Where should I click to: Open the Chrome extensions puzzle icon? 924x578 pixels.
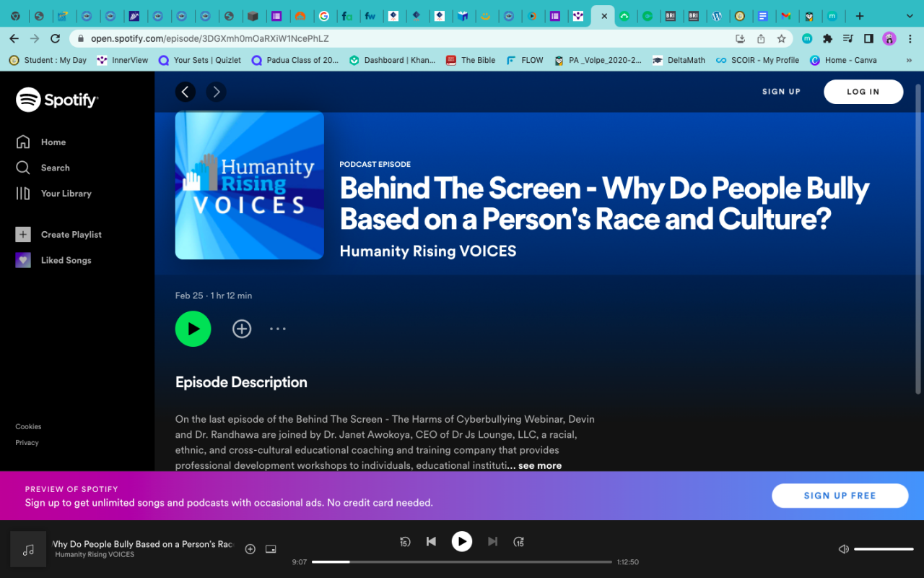point(828,38)
